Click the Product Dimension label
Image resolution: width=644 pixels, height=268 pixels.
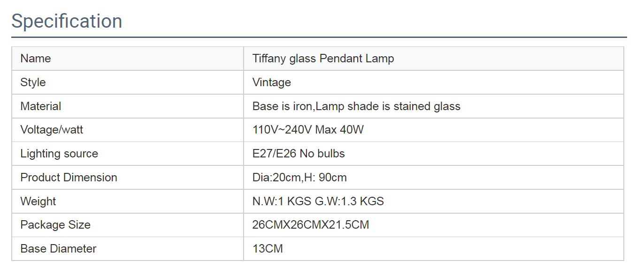tap(69, 178)
